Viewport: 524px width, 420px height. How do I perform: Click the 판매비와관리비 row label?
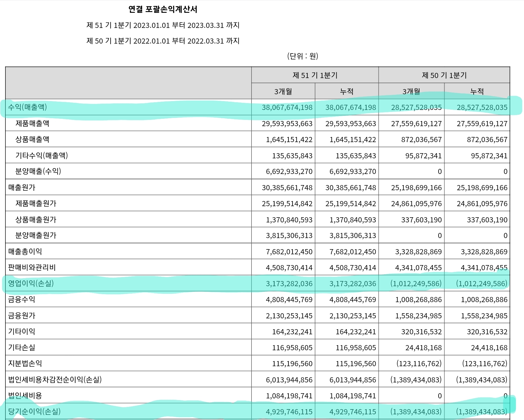(x=32, y=267)
